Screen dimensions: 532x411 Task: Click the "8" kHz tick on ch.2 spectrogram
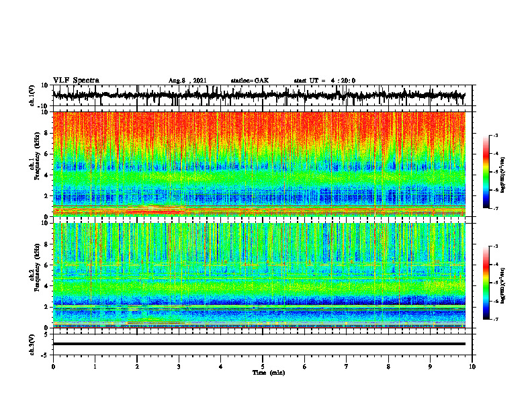(x=46, y=244)
